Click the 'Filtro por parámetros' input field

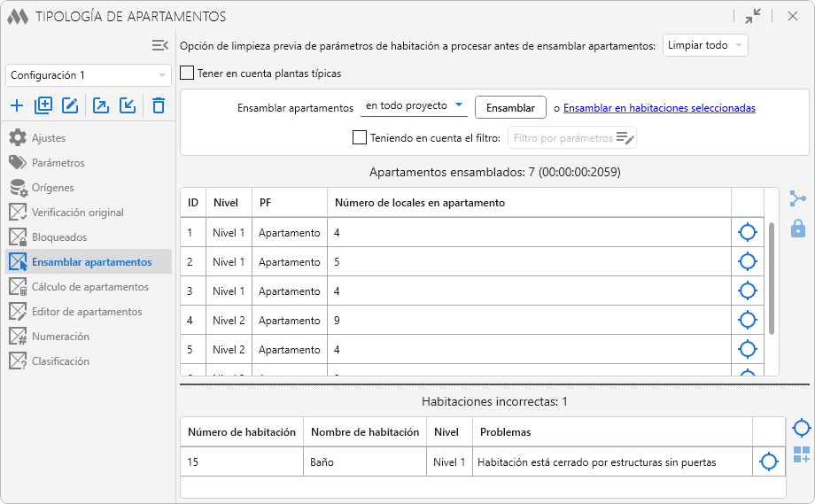(x=563, y=138)
